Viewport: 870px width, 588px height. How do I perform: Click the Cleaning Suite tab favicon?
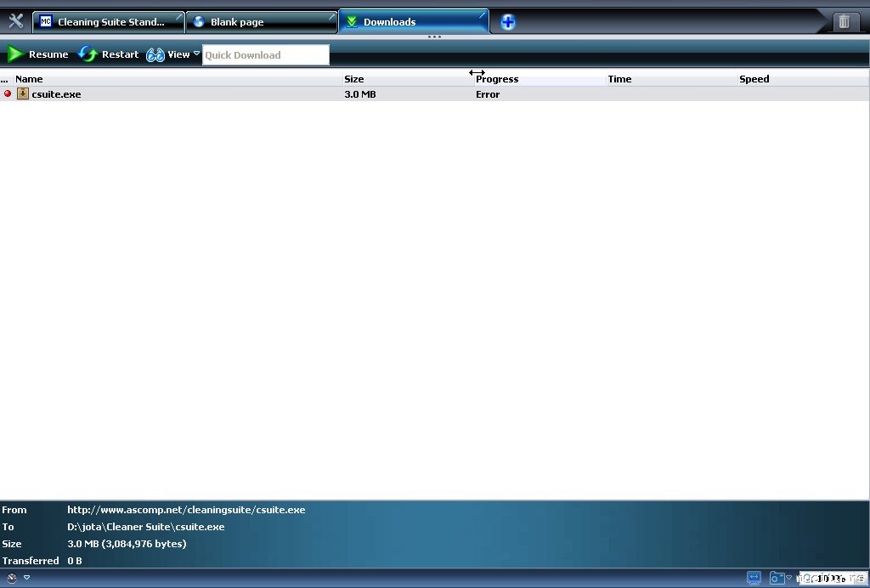coord(46,21)
